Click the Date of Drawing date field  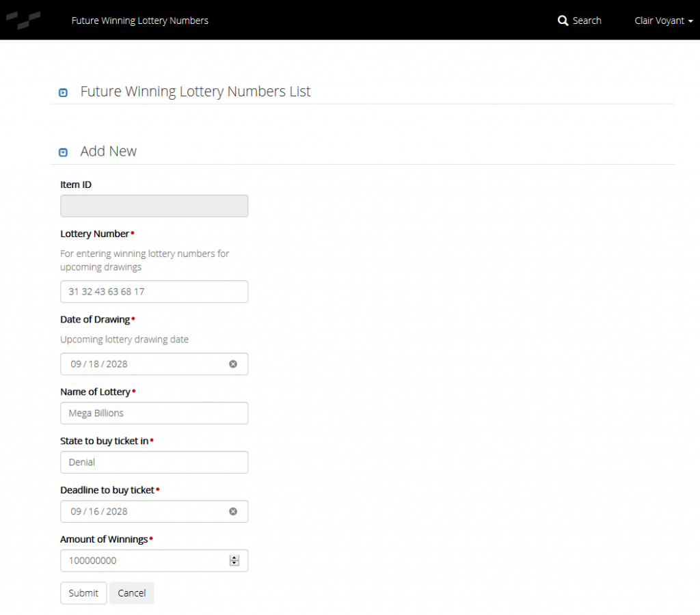coord(154,364)
